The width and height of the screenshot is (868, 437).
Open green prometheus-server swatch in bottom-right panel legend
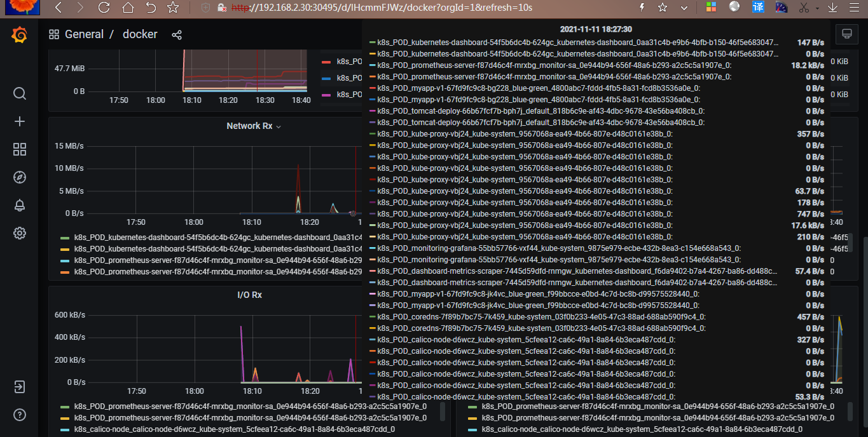[x=472, y=407]
